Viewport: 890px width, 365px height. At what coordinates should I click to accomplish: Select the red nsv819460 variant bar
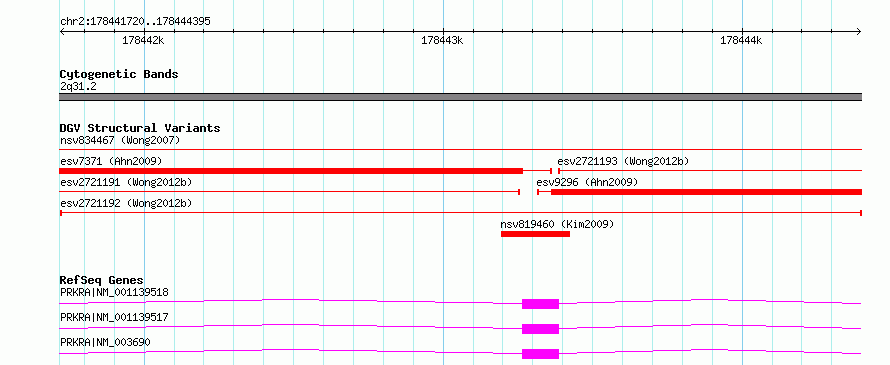tap(535, 234)
